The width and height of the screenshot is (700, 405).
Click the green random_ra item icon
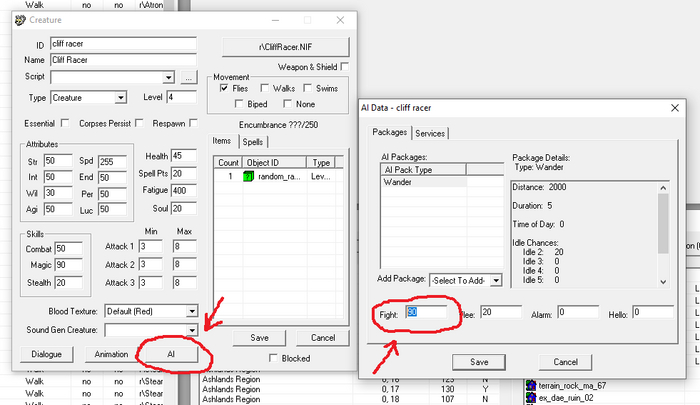click(248, 176)
